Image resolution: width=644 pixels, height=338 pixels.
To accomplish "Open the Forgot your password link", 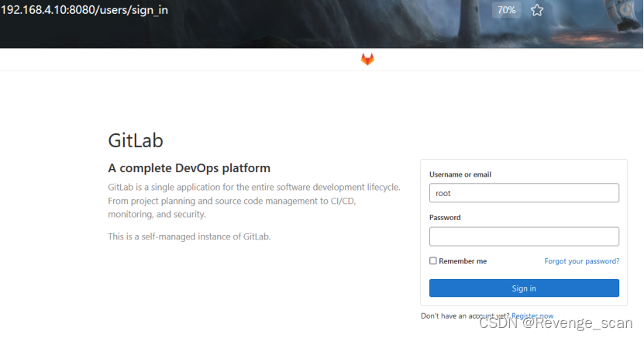I will click(x=581, y=261).
